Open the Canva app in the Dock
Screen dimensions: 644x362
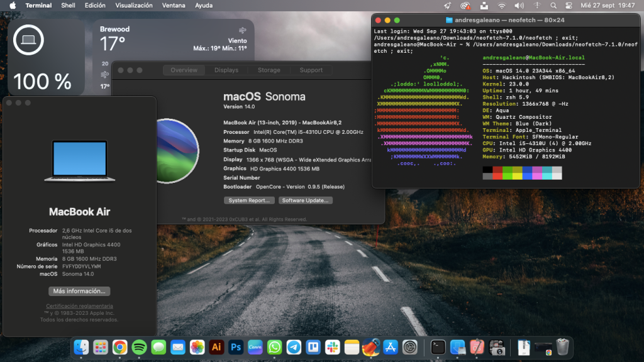(x=255, y=347)
